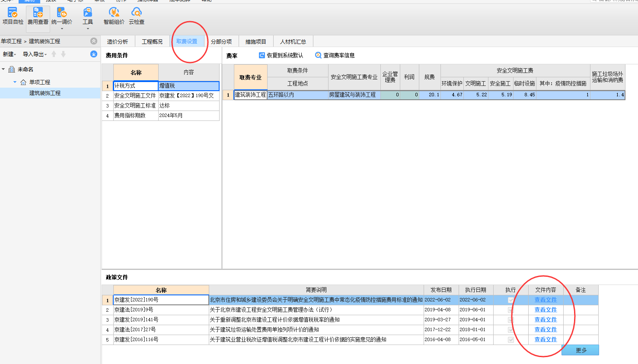Screen dimensions: 638x364
Task: Run the 项目自检 project self-check tool
Action: coord(13,16)
